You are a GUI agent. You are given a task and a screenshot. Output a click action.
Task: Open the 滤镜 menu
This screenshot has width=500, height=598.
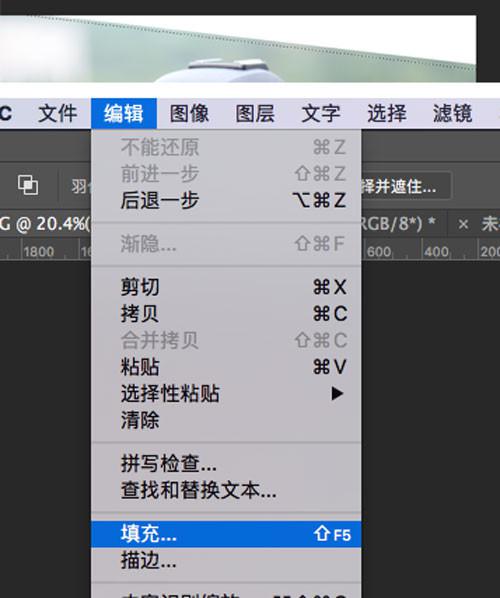[x=452, y=113]
